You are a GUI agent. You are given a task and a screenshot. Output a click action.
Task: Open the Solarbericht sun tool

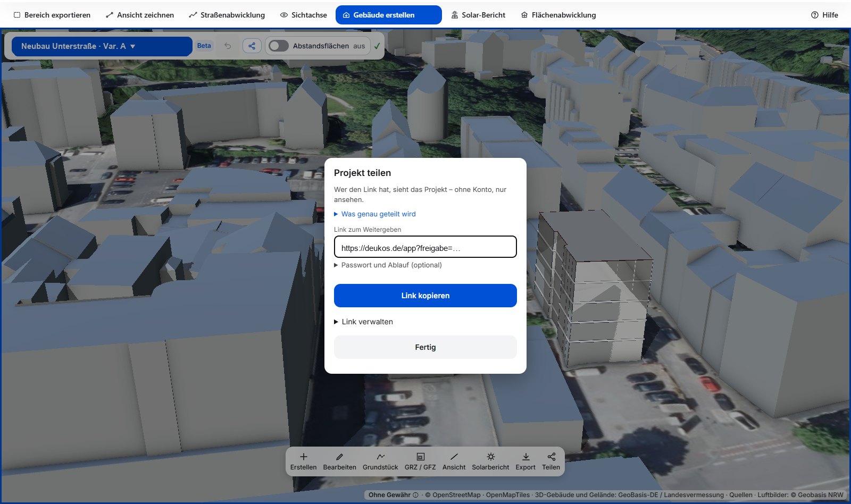point(490,461)
